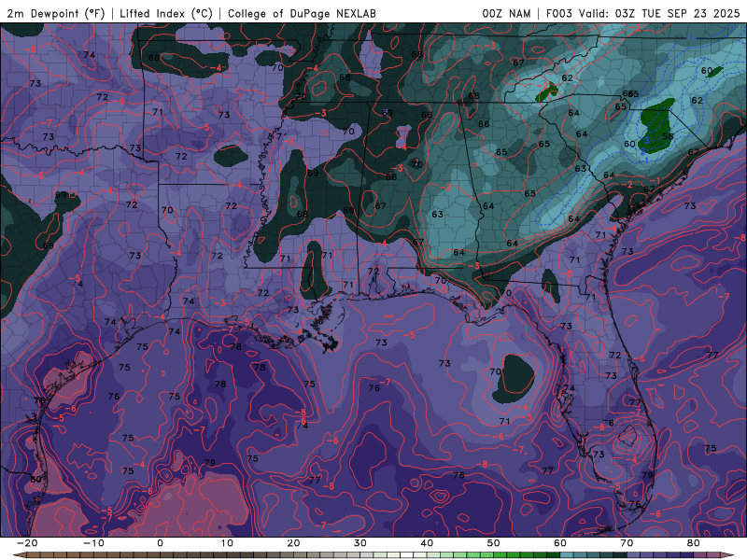Click the -10 tick label on the color bar

[x=92, y=543]
